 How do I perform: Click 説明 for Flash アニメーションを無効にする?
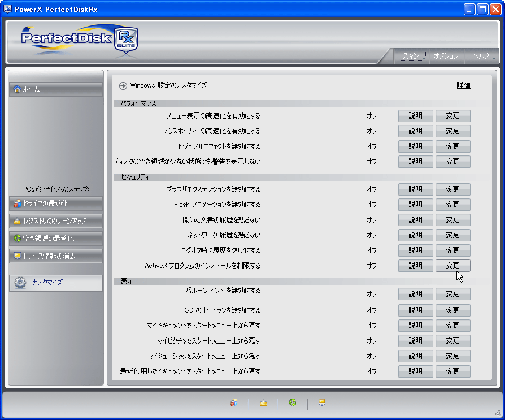point(415,205)
